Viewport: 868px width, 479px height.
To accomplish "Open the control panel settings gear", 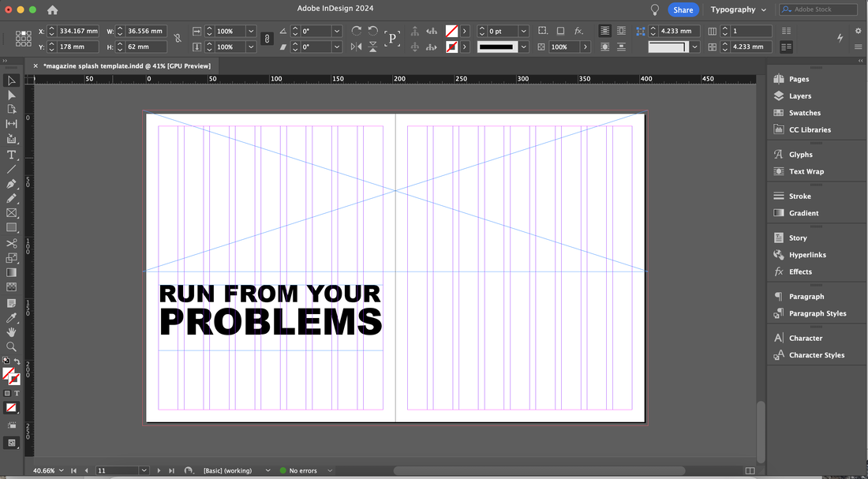I will [x=859, y=31].
